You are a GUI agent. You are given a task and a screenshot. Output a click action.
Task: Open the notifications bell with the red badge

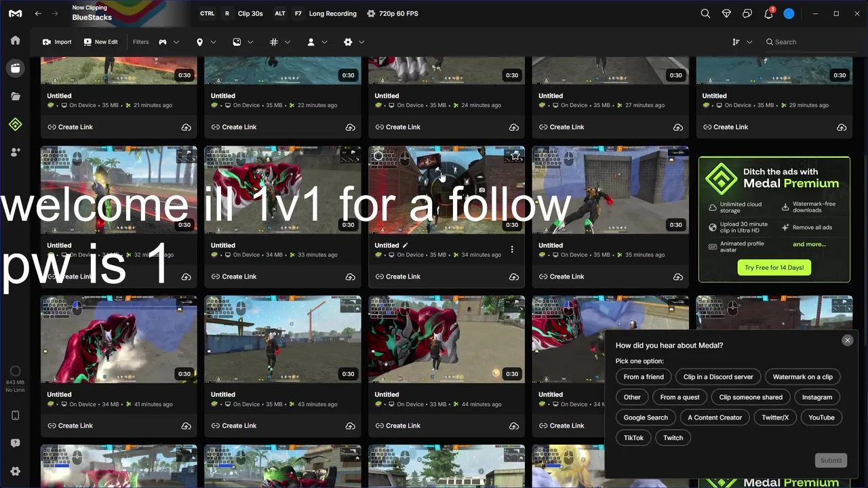[x=768, y=13]
